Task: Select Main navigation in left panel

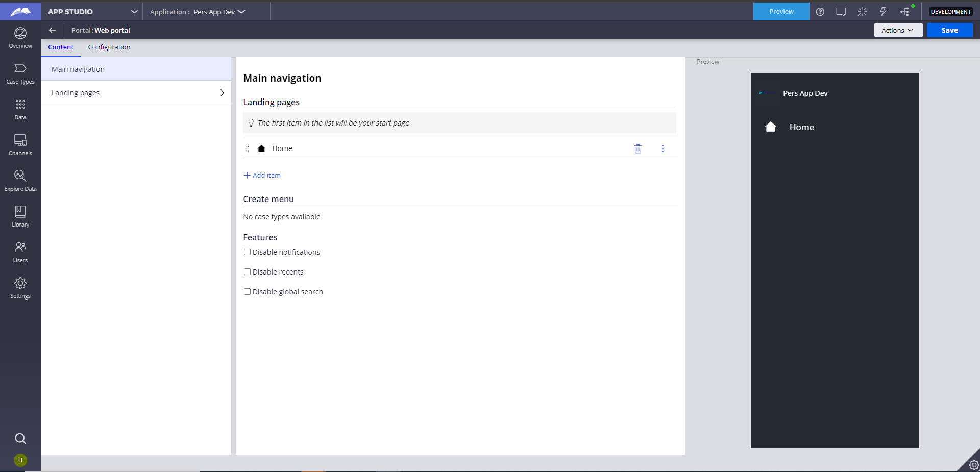Action: [x=78, y=69]
